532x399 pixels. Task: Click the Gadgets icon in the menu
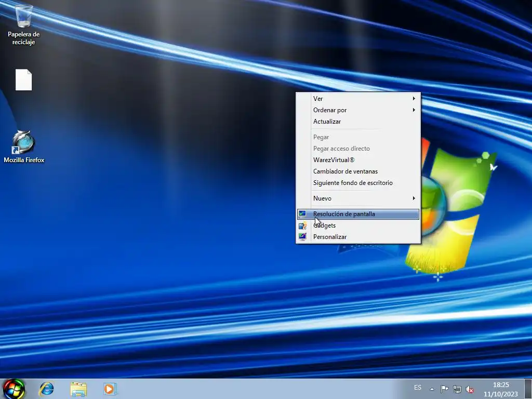tap(302, 225)
